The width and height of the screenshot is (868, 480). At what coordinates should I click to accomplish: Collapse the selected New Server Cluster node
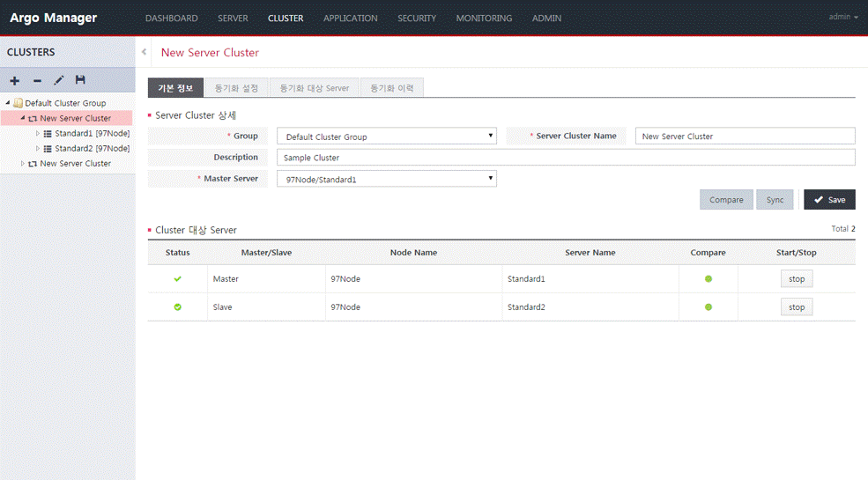23,118
